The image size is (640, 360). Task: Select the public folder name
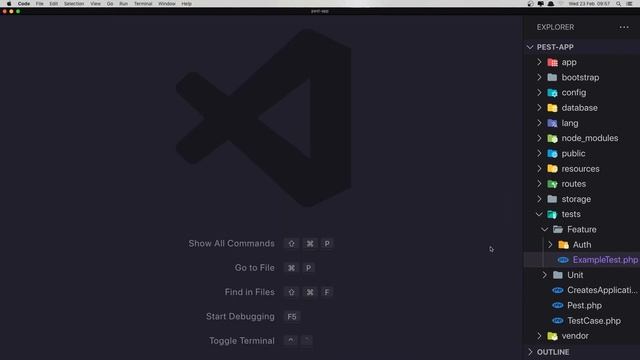pyautogui.click(x=573, y=153)
